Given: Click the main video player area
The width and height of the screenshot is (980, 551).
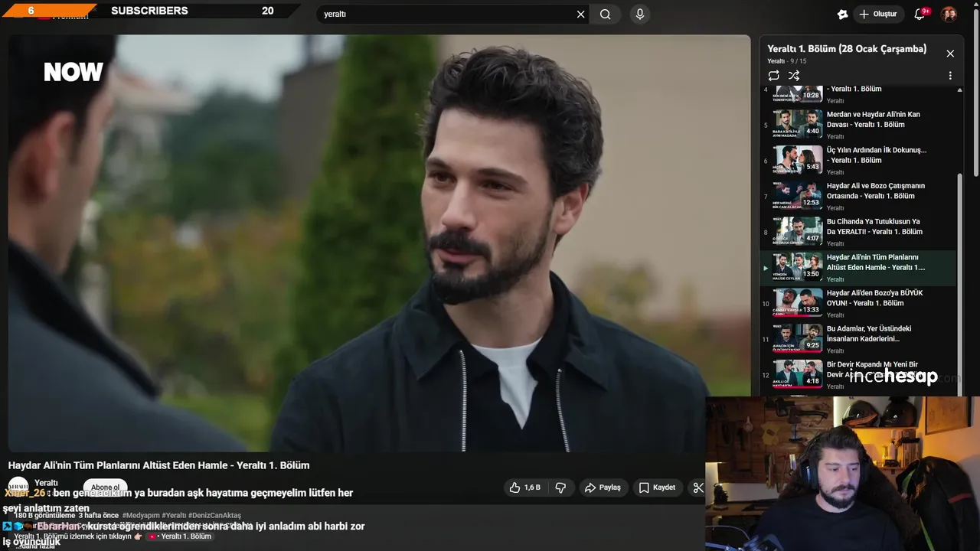Looking at the screenshot, I should [x=379, y=243].
